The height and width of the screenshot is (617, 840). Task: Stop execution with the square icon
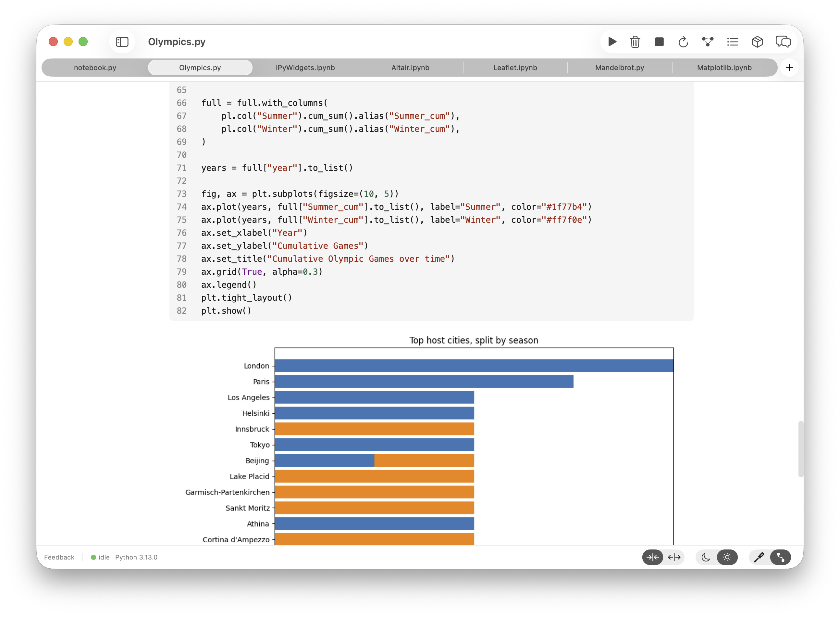tap(659, 42)
